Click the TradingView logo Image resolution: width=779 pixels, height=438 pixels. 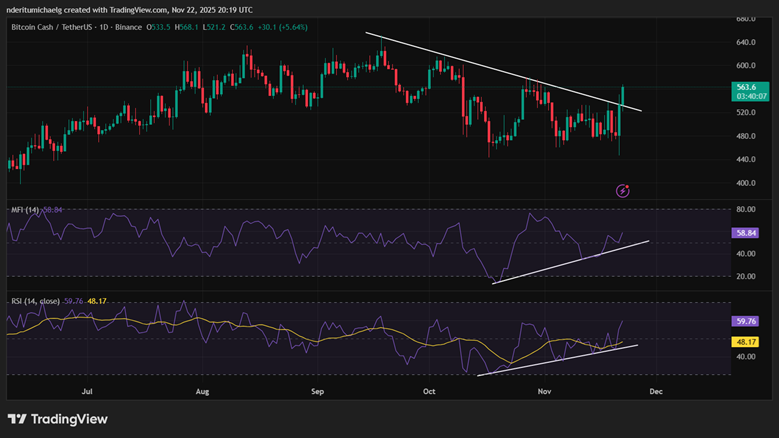point(57,419)
